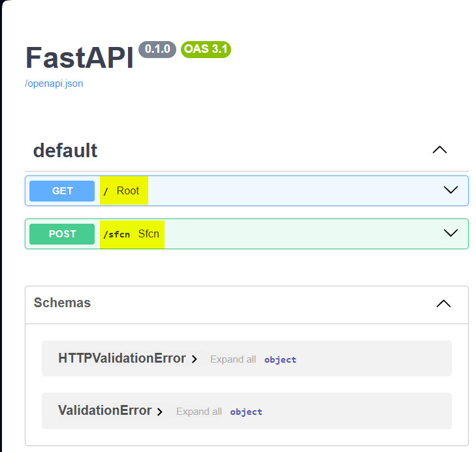Click the FastAPI title heading
Viewport: 476px width, 452px height.
pos(80,57)
